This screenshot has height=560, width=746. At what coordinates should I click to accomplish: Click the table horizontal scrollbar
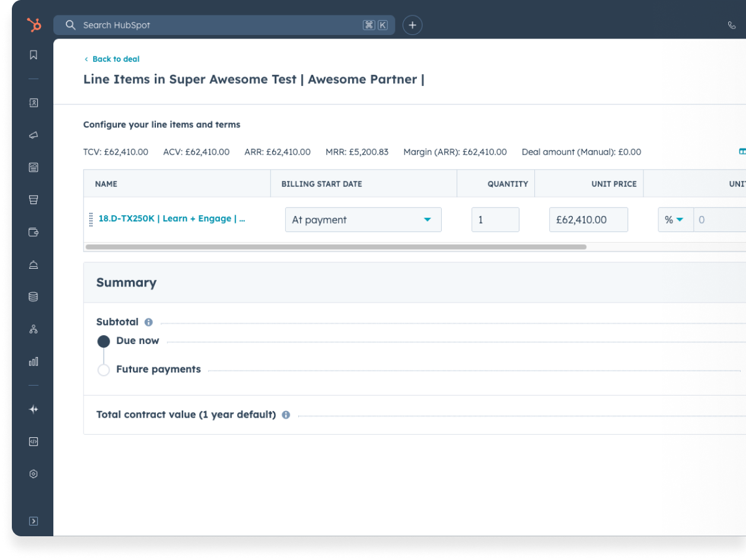click(336, 247)
